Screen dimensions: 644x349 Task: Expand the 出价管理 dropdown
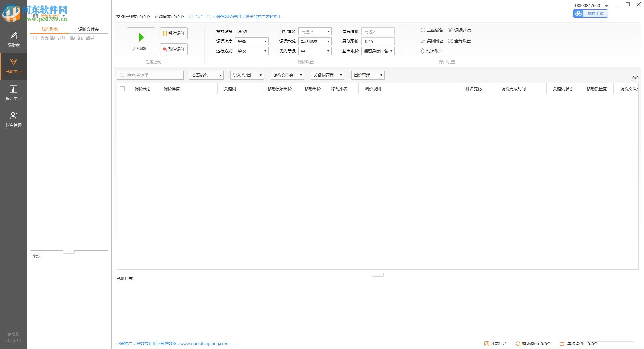(x=368, y=75)
